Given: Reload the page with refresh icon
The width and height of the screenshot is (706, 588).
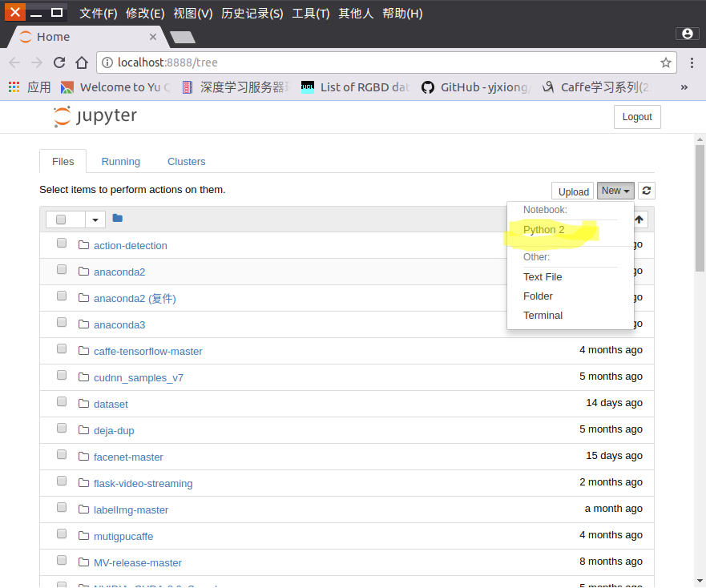Looking at the screenshot, I should coord(59,62).
